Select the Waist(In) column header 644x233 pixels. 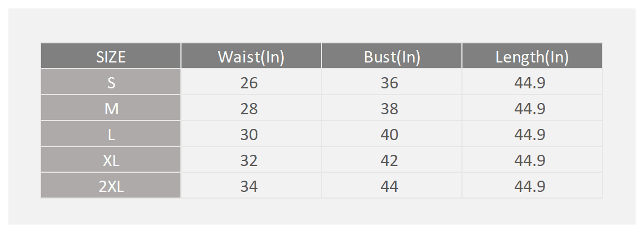click(251, 56)
